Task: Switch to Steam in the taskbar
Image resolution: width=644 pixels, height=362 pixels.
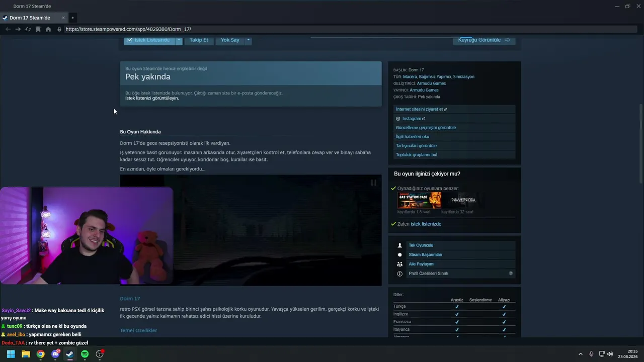Action: (x=70, y=354)
